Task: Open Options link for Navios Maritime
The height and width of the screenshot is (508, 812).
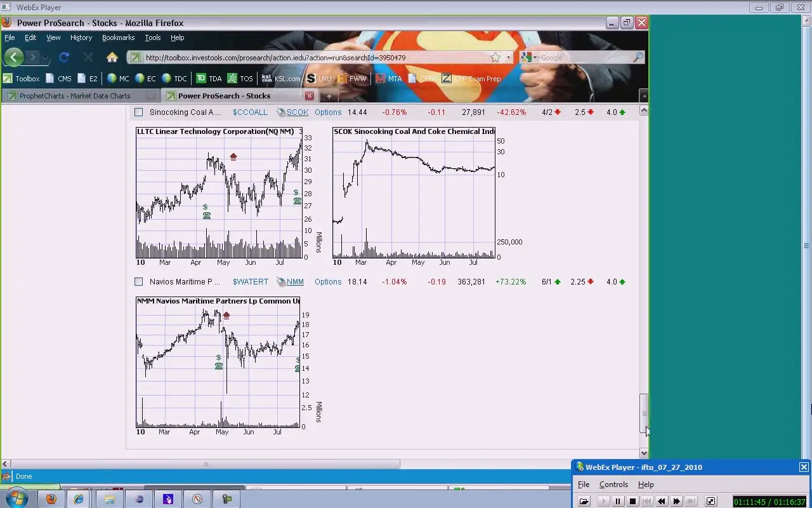Action: [328, 282]
